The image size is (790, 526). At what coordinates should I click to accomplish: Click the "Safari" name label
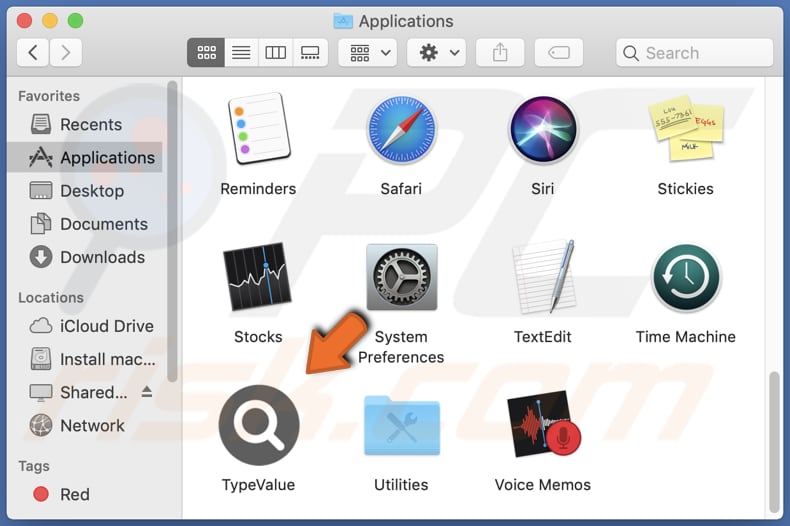(x=401, y=189)
